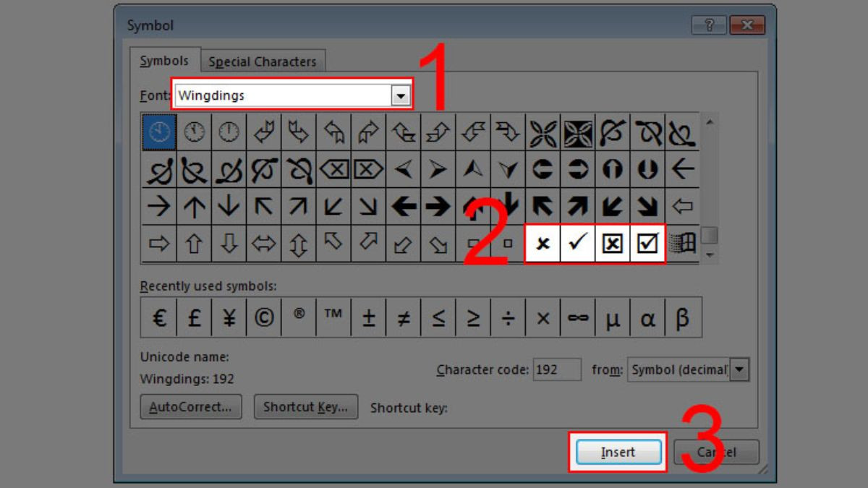Image resolution: width=868 pixels, height=488 pixels.
Task: Click the Character code input field
Action: pyautogui.click(x=556, y=369)
